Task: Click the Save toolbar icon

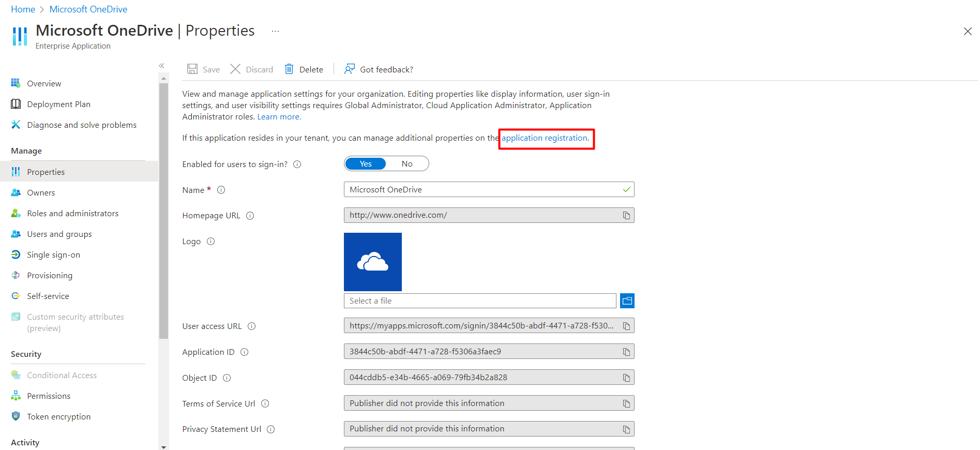Action: [192, 69]
